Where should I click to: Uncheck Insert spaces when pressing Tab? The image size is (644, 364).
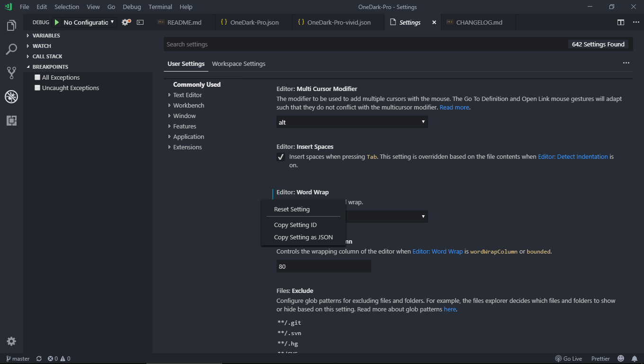click(280, 156)
